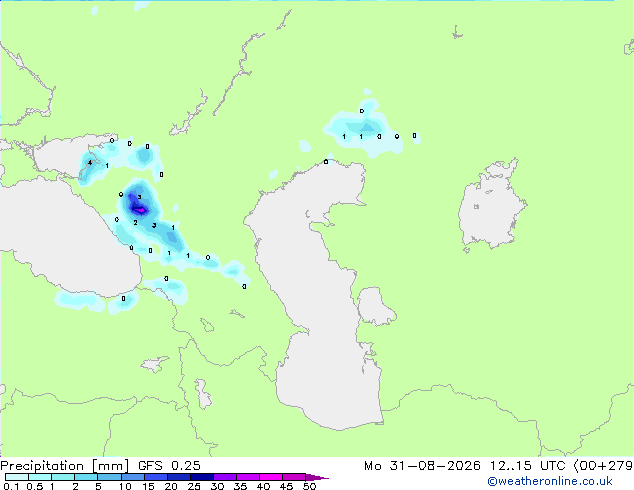
Task: Click the 20–25 mm legend color swatch
Action: [x=179, y=477]
